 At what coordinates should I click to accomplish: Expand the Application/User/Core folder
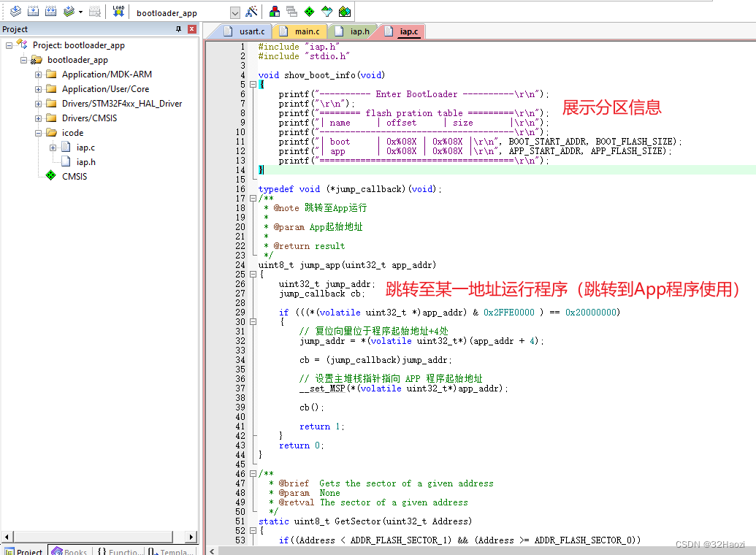click(39, 89)
